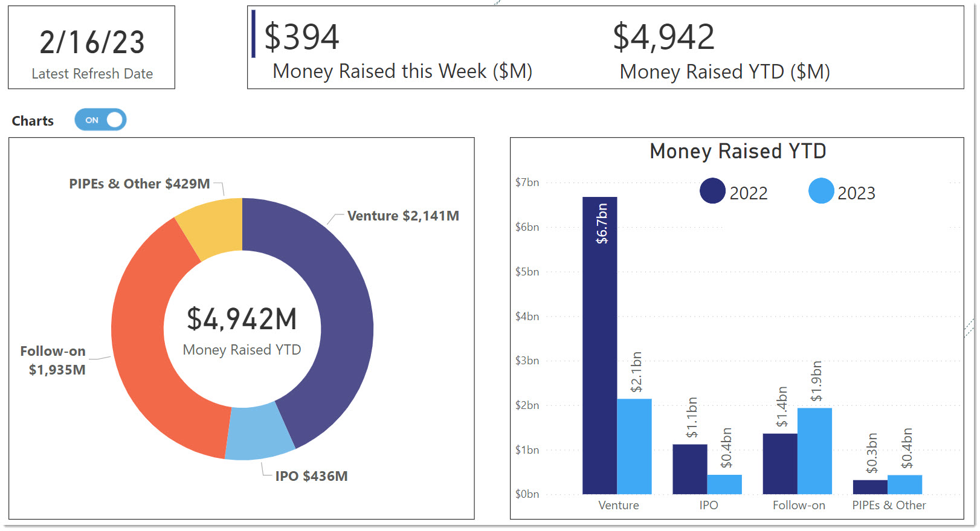Click the $0bn y-axis label
Image resolution: width=980 pixels, height=531 pixels.
[x=527, y=494]
